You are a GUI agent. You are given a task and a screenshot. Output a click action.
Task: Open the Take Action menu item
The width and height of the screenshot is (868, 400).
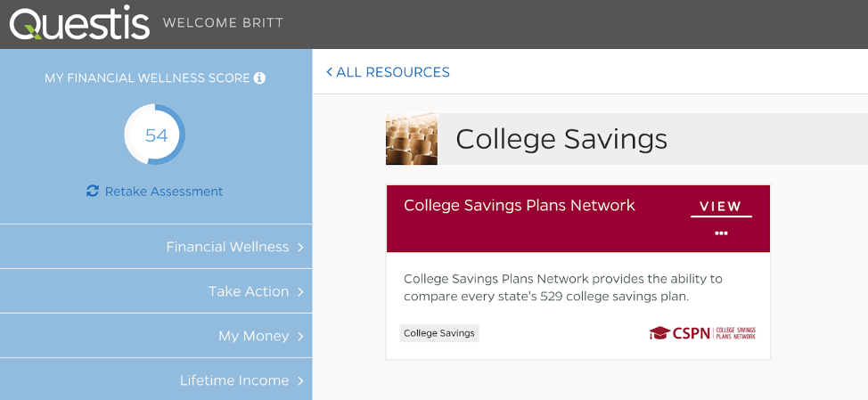tap(249, 291)
